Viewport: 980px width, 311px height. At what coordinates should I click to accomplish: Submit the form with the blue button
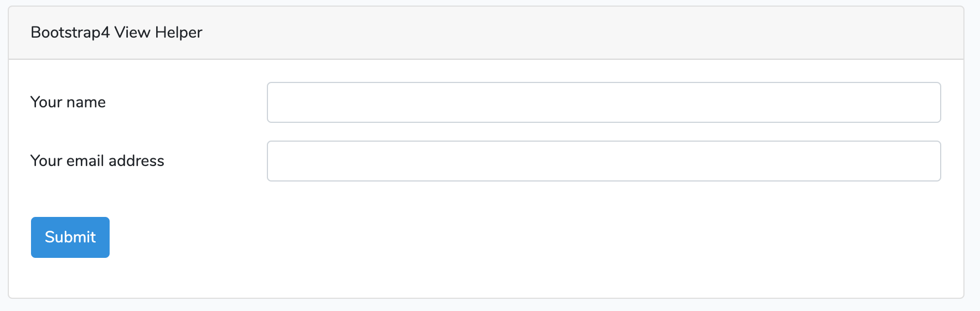pyautogui.click(x=70, y=237)
